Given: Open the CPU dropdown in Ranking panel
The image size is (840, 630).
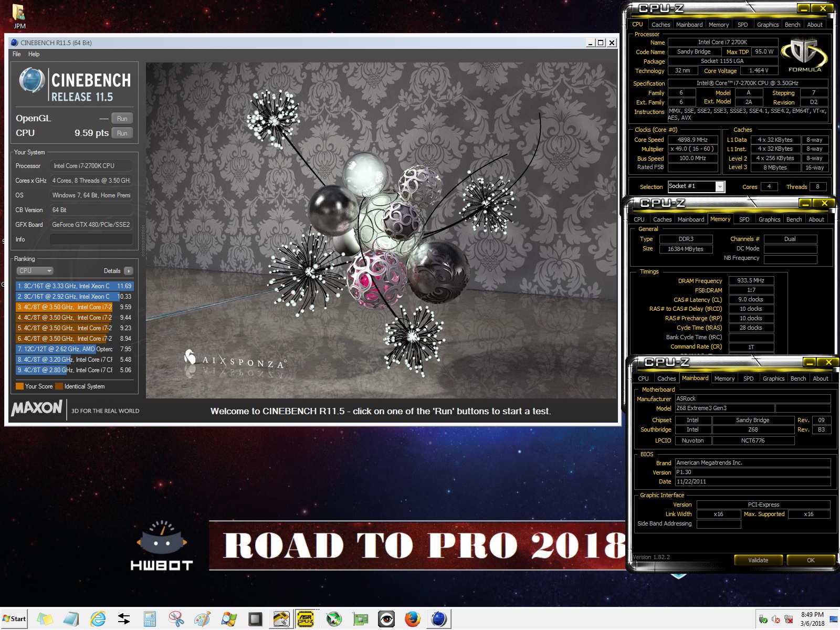Looking at the screenshot, I should [x=35, y=271].
